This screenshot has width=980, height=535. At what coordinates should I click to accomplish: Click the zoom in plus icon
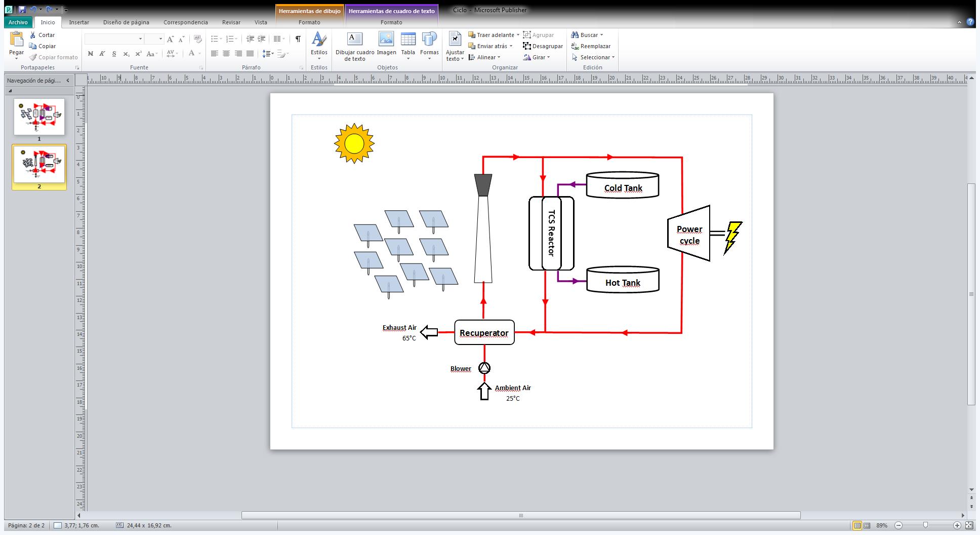(x=957, y=525)
